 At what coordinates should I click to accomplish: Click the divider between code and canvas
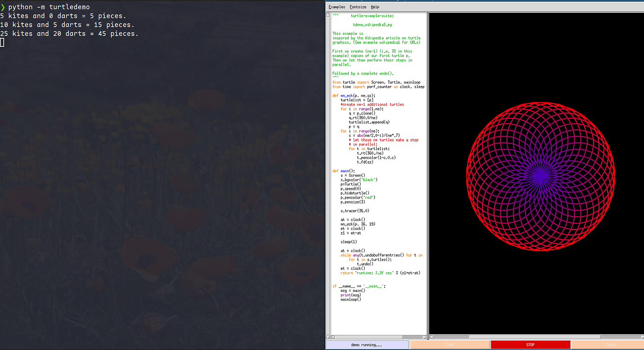click(x=428, y=175)
